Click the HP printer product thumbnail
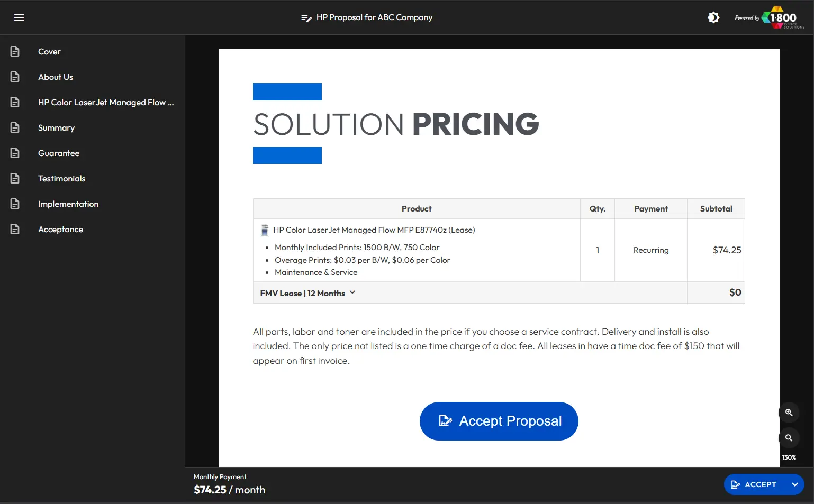The image size is (814, 504). [x=265, y=230]
